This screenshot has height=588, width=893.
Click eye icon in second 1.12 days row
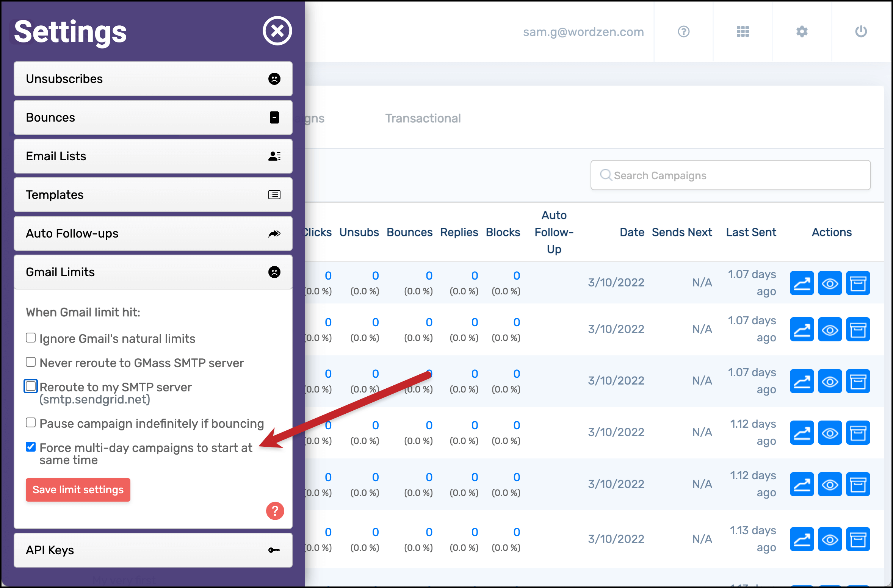pyautogui.click(x=830, y=484)
